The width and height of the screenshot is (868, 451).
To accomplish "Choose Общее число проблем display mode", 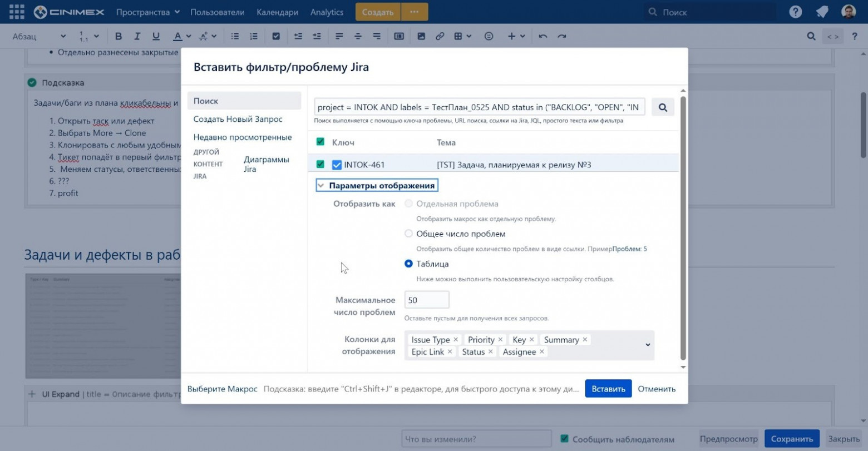I will coord(409,234).
